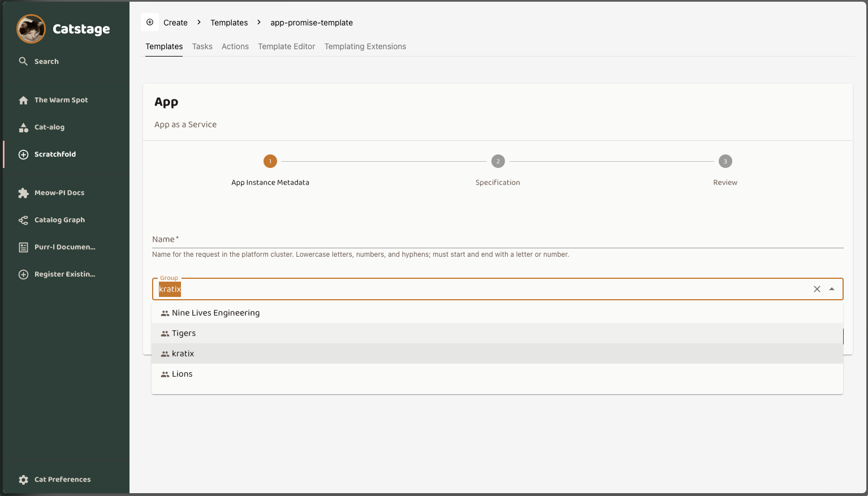Click the Catstage title text
This screenshot has width=868, height=496.
coord(81,29)
